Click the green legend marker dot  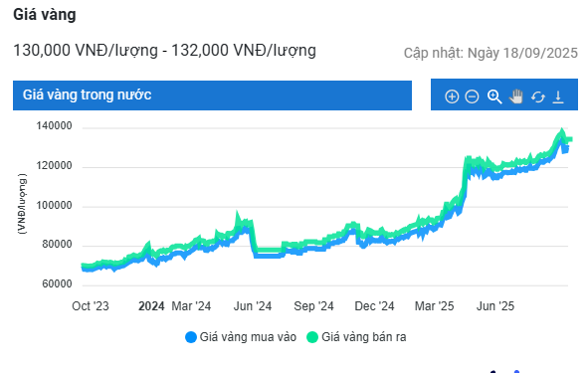(x=312, y=337)
